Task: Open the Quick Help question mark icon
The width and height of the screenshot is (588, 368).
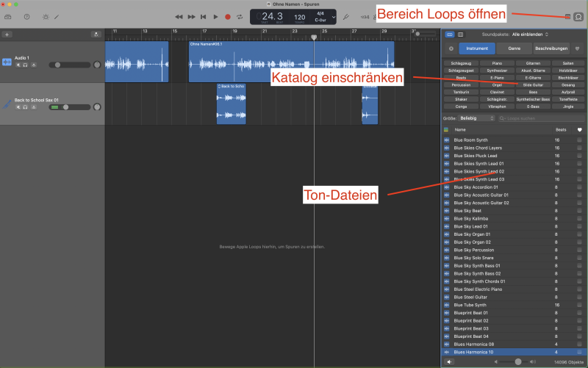Action: (26, 17)
